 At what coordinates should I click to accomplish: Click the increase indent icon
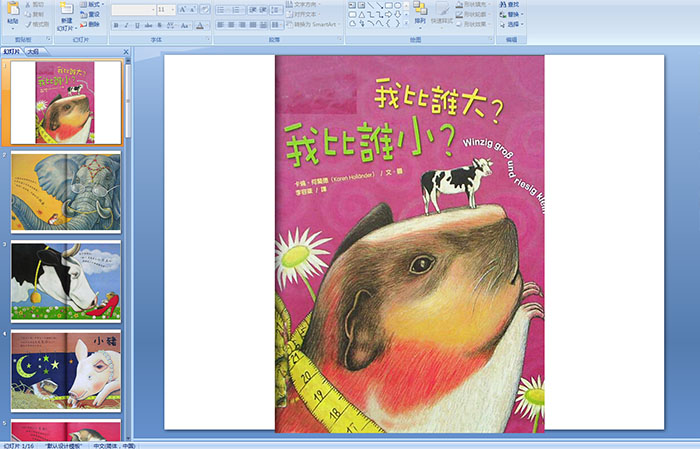pyautogui.click(x=263, y=10)
